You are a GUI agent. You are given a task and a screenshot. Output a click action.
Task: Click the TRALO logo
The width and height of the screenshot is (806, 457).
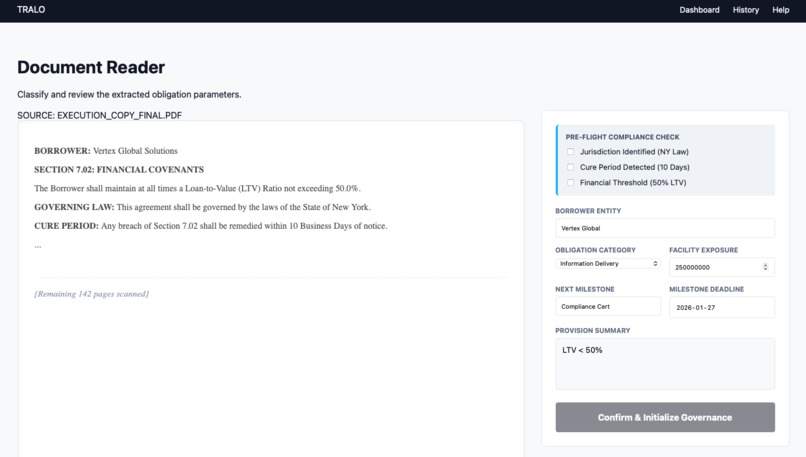click(x=31, y=10)
